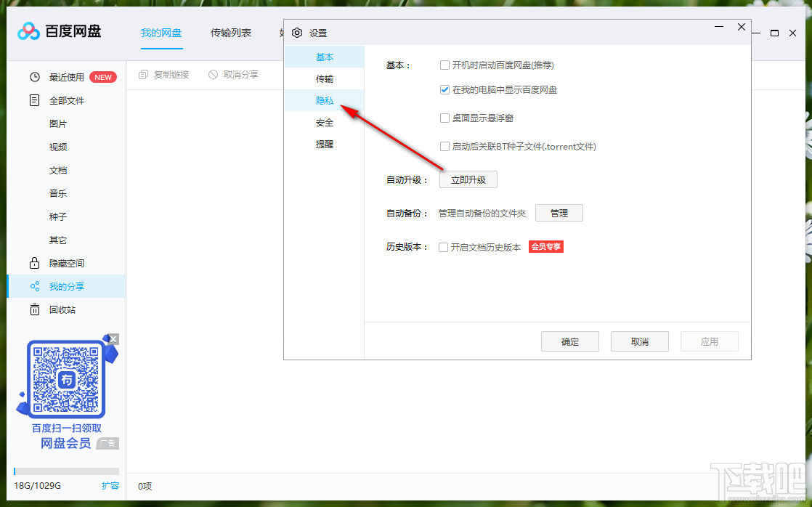This screenshot has height=507, width=812.
Task: Click the QR code image
Action: 66,380
